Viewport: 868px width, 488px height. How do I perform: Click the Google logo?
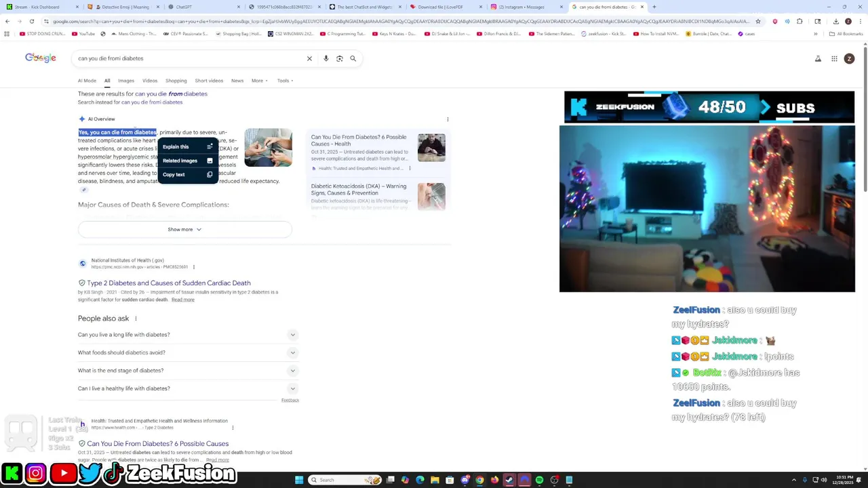[x=41, y=58]
